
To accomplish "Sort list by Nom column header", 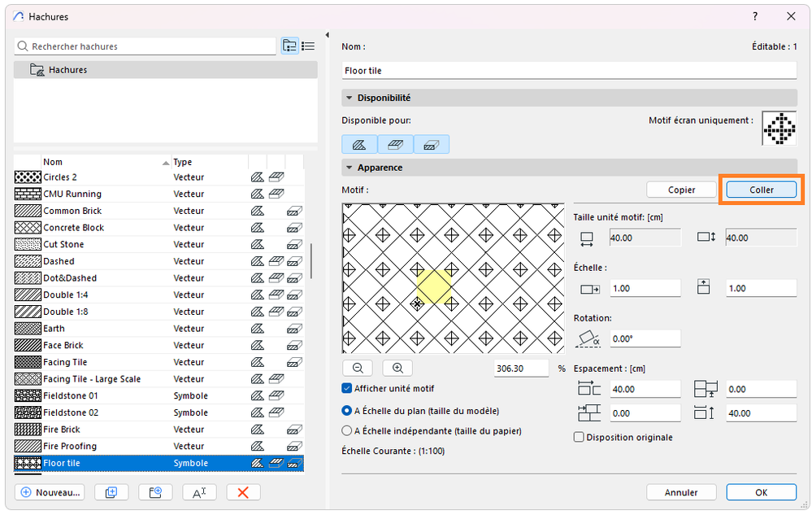I will [x=106, y=162].
